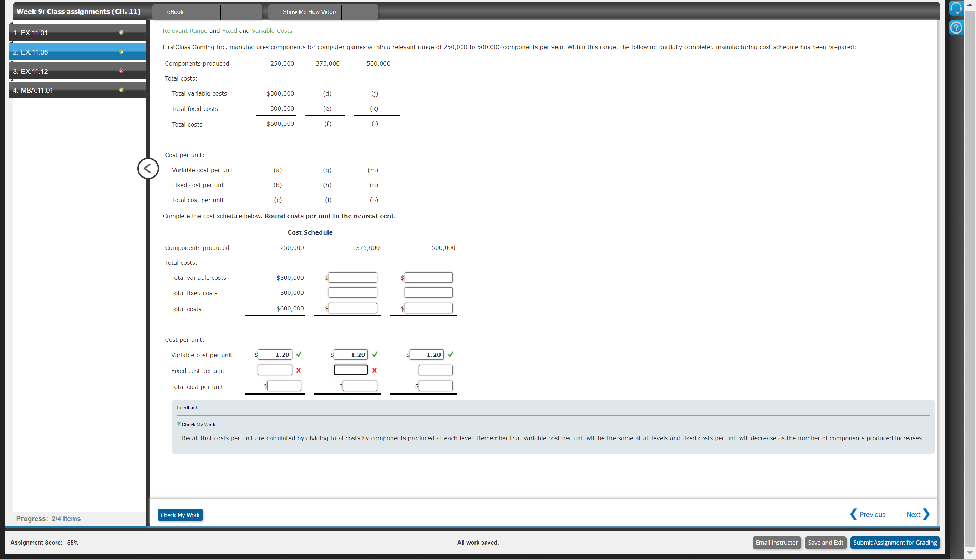
Task: Click the empty Fixed cost per unit input box
Action: 435,370
